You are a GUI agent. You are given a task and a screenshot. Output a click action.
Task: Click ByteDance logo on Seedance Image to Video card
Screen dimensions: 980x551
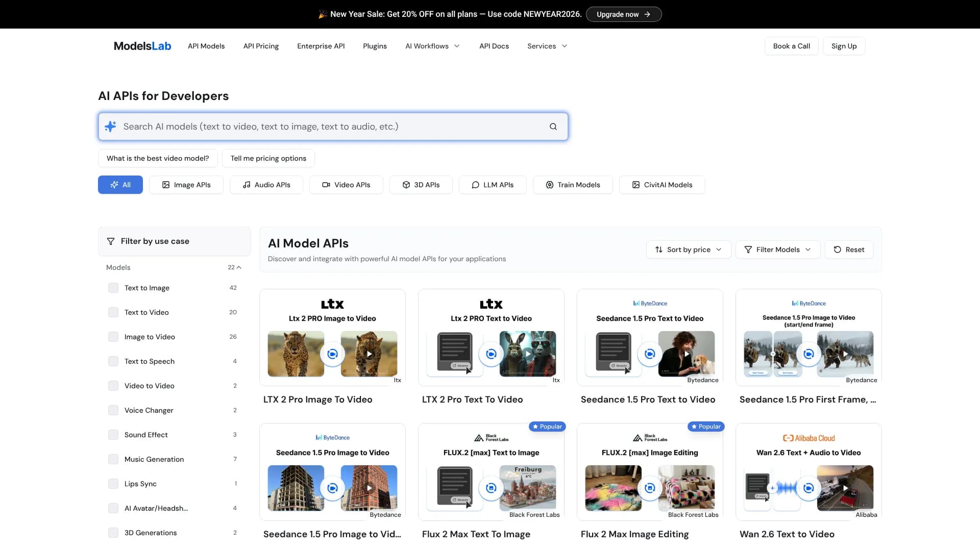(332, 437)
